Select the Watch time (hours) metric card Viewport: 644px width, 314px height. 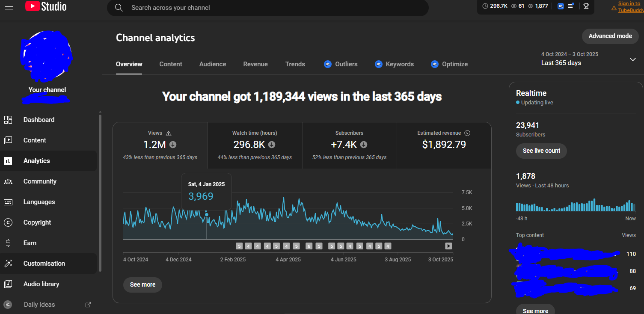(255, 145)
